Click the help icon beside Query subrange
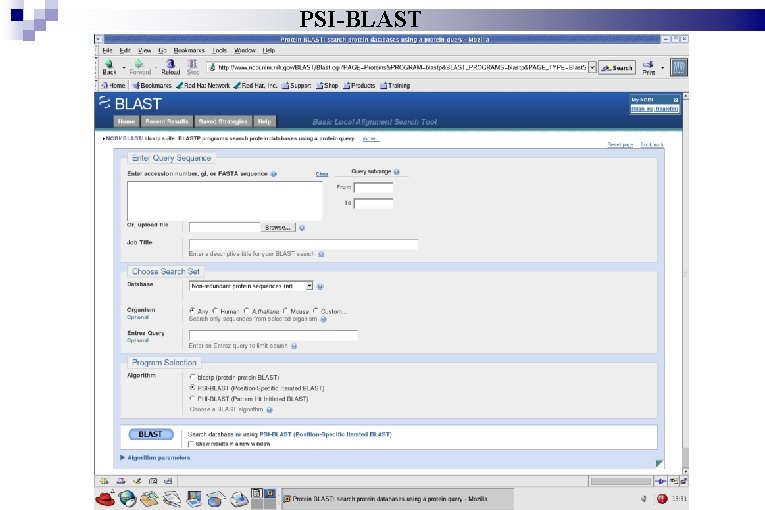The height and width of the screenshot is (510, 765). tap(397, 172)
